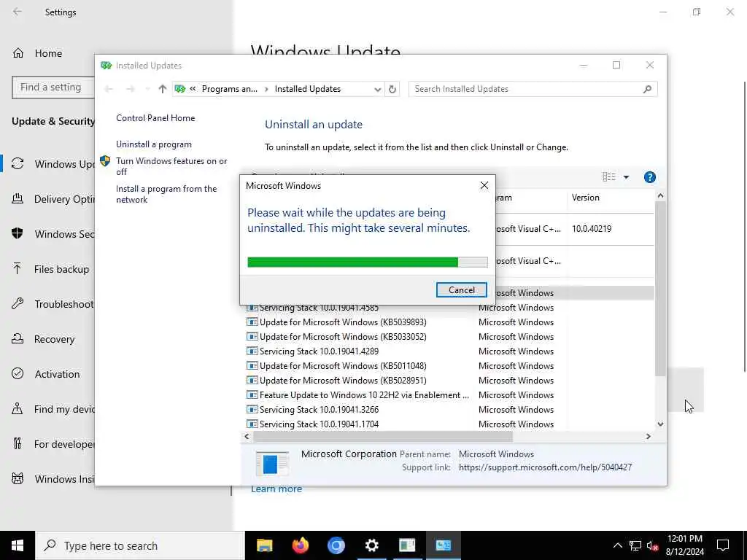
Task: Click the search magnifier in Installed Updates
Action: tap(647, 89)
